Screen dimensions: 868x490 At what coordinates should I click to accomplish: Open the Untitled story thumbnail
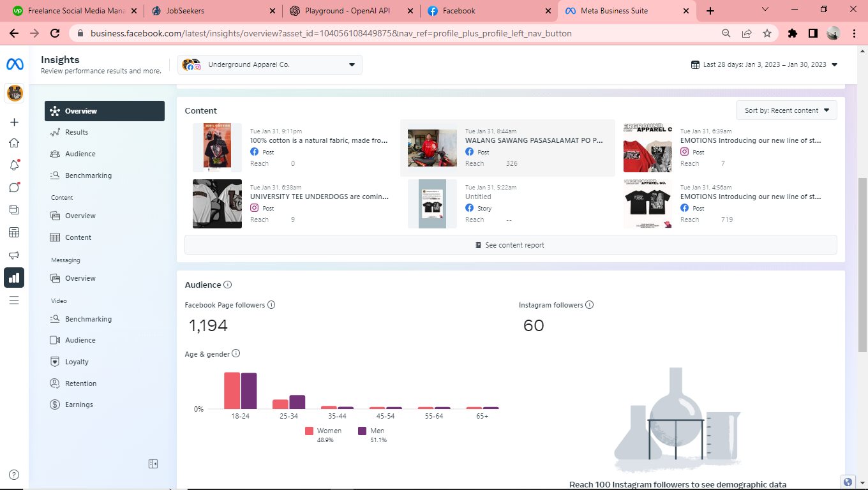tap(432, 204)
